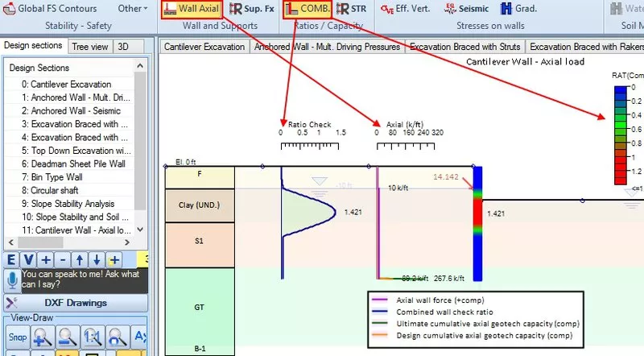Click the zoom window magnifier
This screenshot has width=644, height=356.
click(118, 337)
